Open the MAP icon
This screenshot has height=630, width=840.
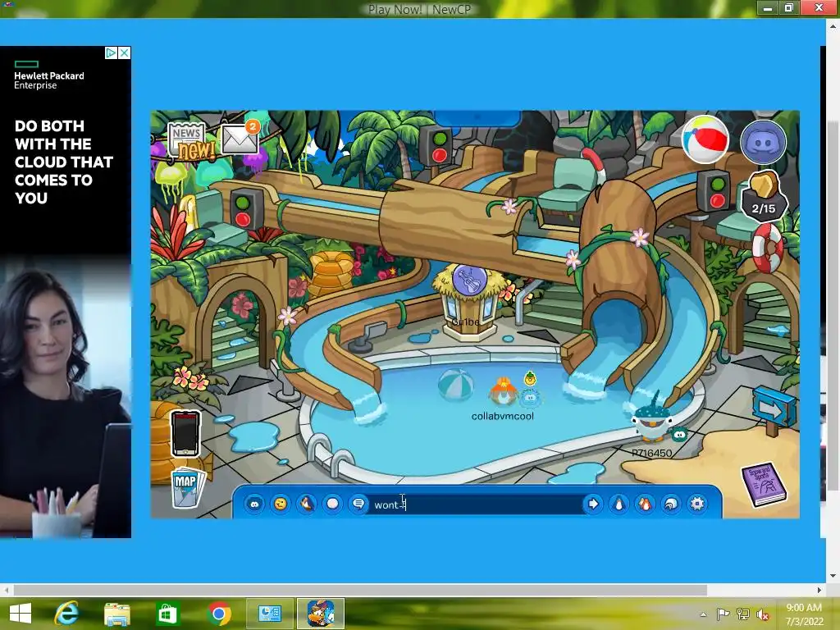pos(187,488)
